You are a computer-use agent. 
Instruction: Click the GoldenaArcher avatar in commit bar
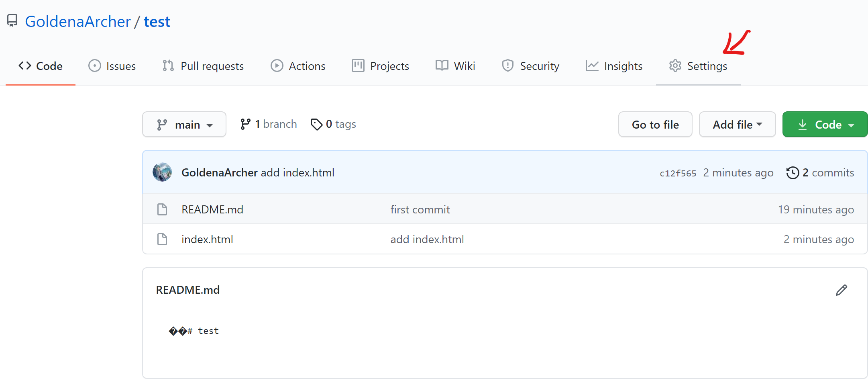162,172
